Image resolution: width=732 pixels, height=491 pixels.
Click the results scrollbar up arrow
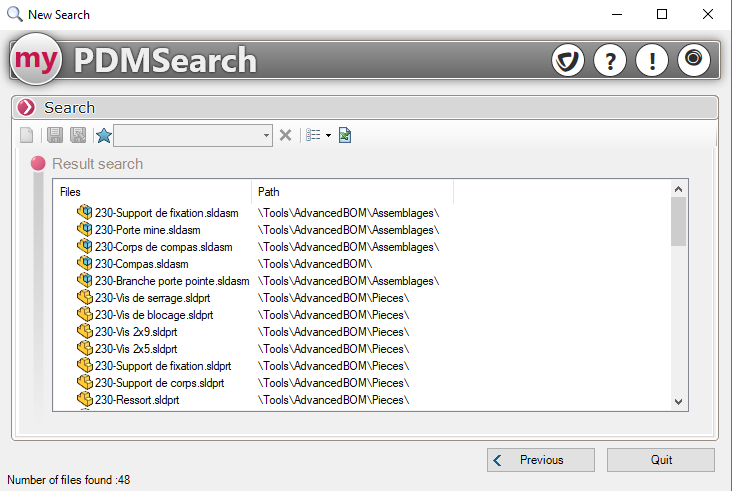click(678, 188)
